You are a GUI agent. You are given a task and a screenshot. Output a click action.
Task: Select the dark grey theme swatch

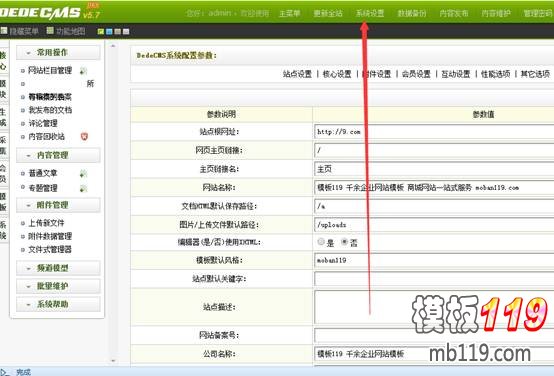118,32
